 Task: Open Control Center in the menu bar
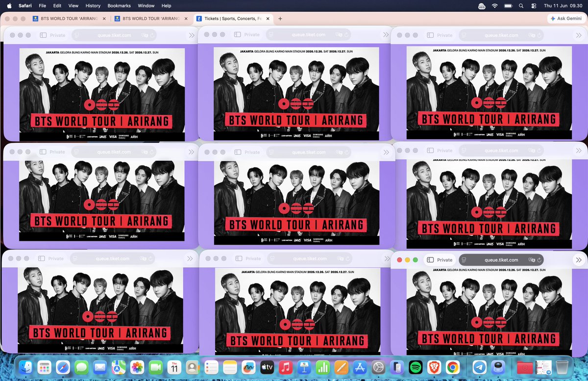click(534, 5)
